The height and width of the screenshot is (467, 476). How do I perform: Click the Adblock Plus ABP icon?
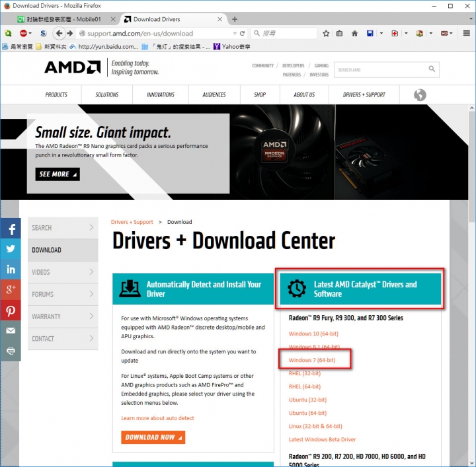point(23,33)
